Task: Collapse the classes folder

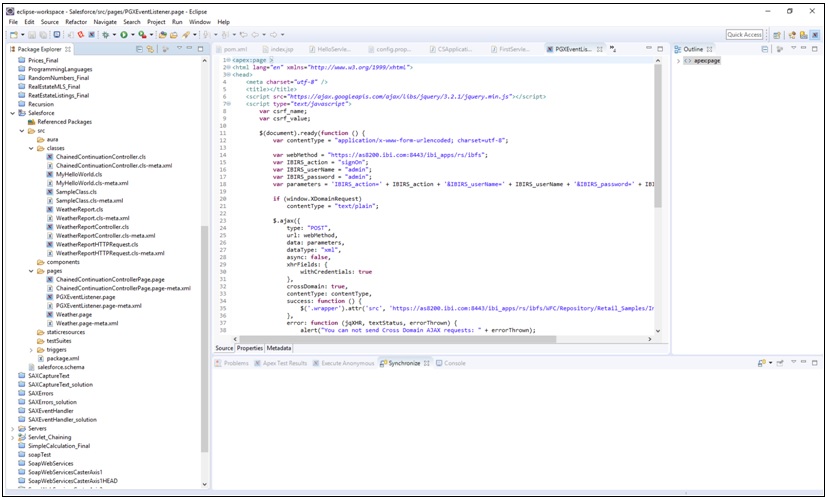Action: pos(31,148)
